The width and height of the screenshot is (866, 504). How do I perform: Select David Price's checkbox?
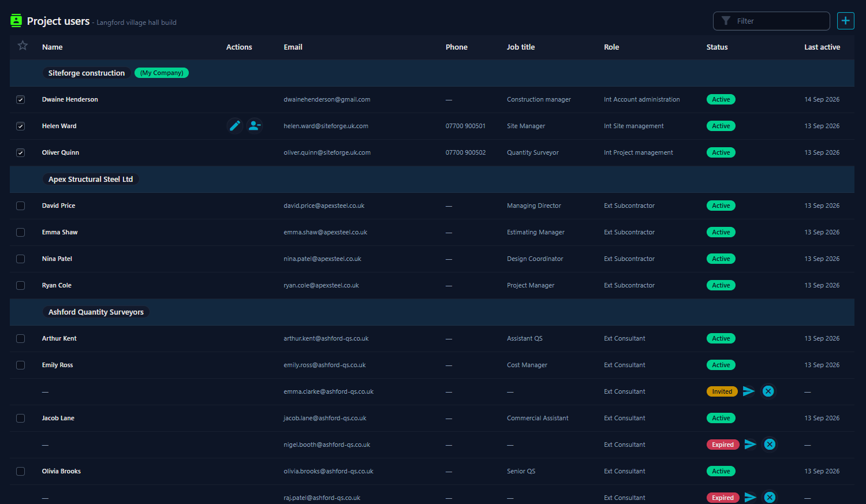(x=21, y=206)
